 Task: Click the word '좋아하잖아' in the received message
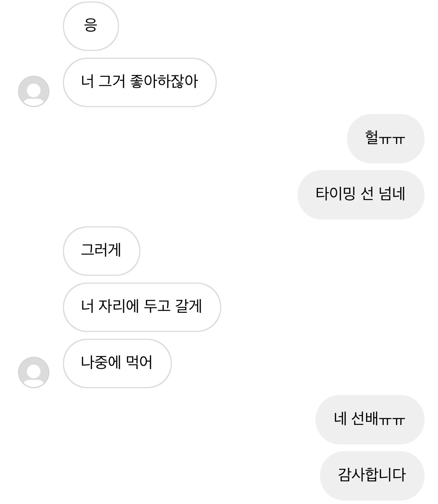tap(164, 82)
